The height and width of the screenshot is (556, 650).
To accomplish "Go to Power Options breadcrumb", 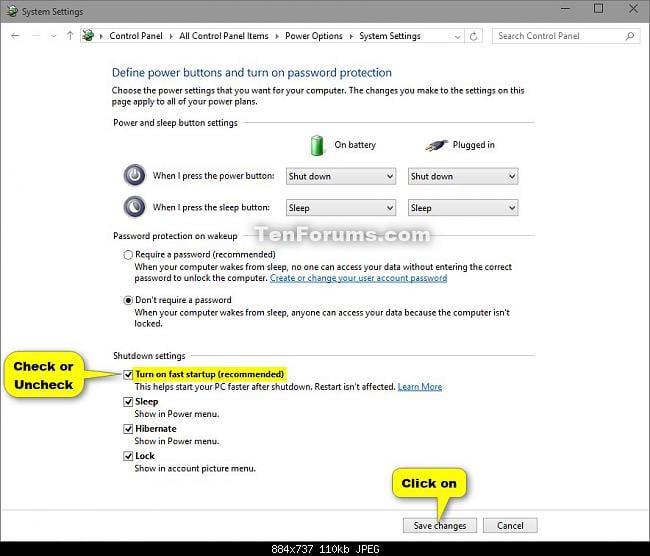I will [314, 36].
